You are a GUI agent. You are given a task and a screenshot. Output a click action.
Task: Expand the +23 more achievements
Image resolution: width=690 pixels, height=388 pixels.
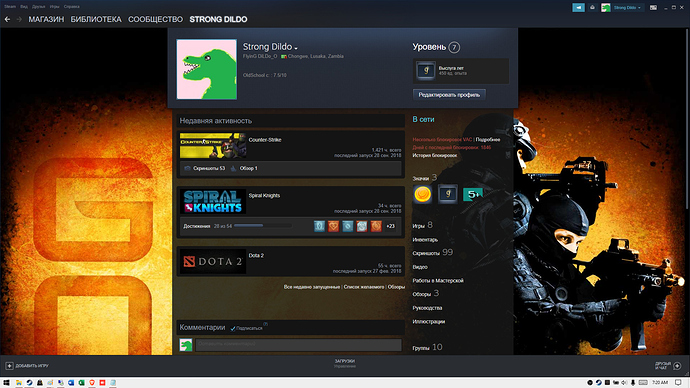pos(390,226)
